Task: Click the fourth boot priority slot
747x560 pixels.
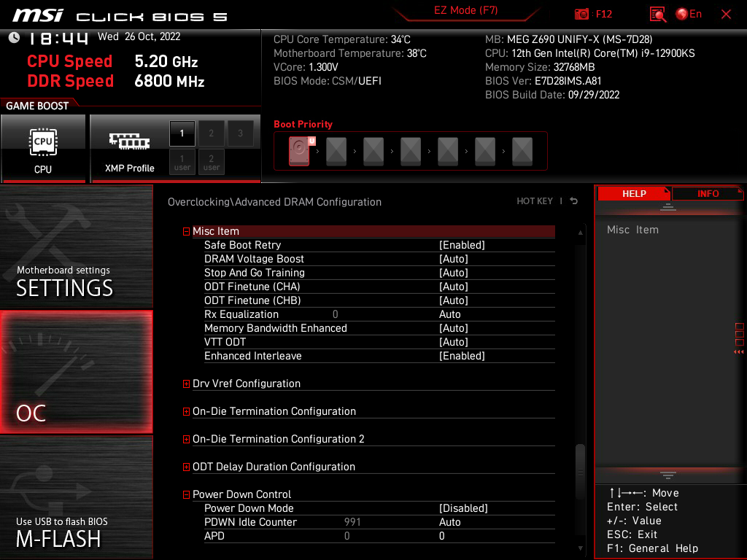Action: 411,152
